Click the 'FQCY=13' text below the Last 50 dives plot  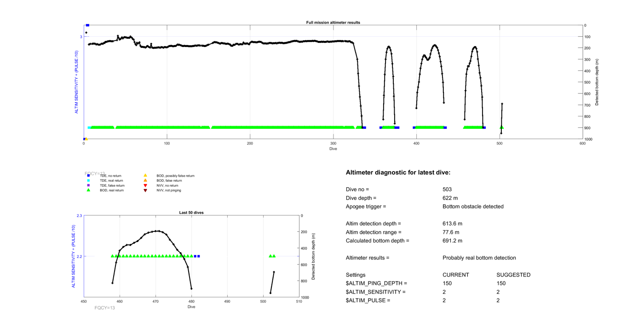(x=105, y=308)
